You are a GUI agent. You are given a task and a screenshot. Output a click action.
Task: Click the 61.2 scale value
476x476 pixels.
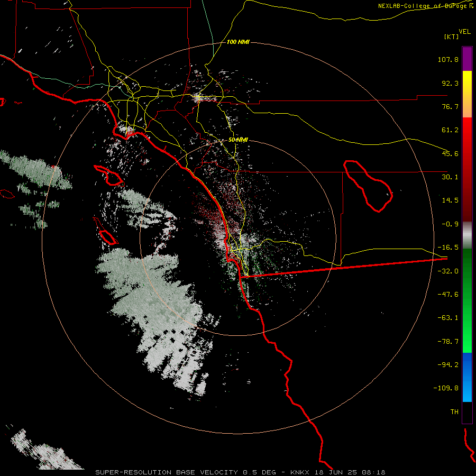(x=450, y=130)
